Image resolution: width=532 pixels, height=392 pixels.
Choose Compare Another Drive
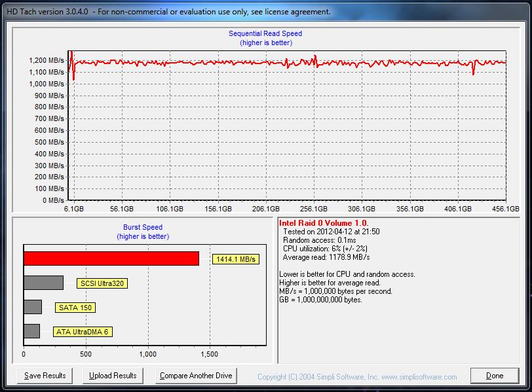coord(196,376)
